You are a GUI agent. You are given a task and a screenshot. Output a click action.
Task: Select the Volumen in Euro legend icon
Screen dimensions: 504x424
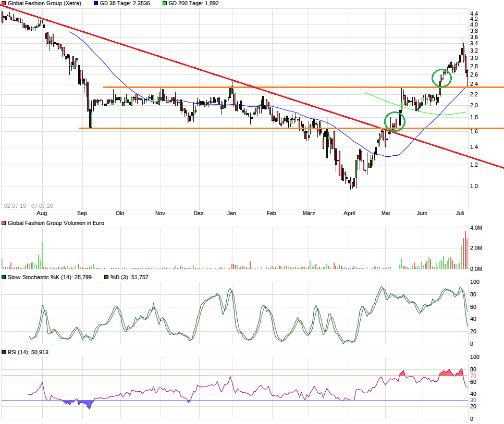tap(4, 223)
